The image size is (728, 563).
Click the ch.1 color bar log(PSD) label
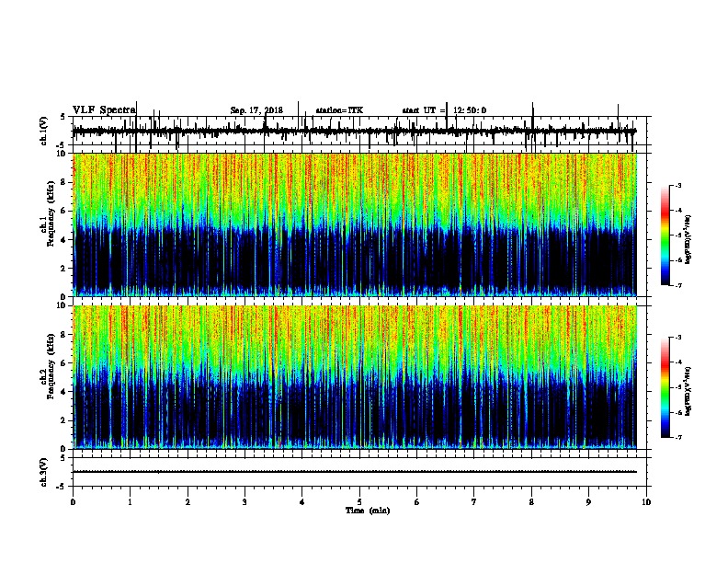[688, 239]
